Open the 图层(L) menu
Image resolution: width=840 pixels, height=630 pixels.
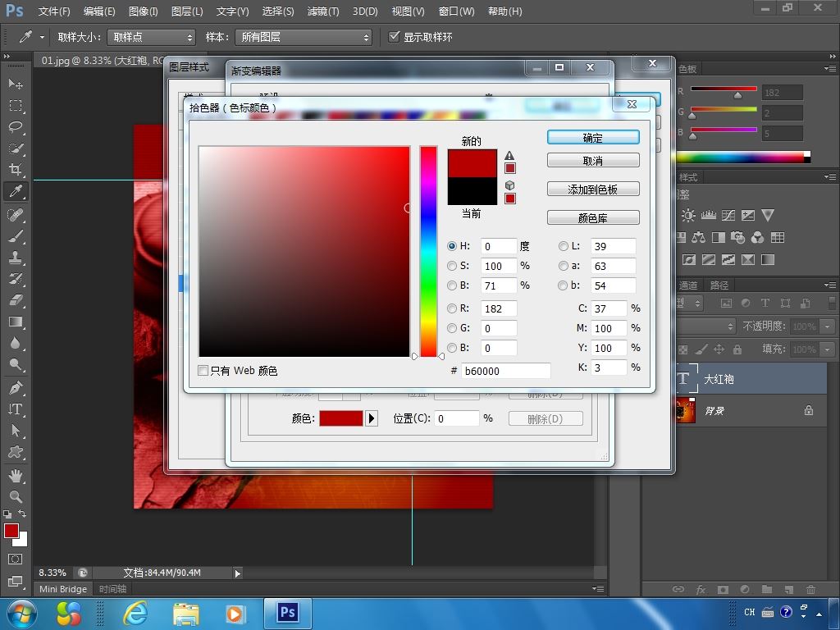[187, 11]
